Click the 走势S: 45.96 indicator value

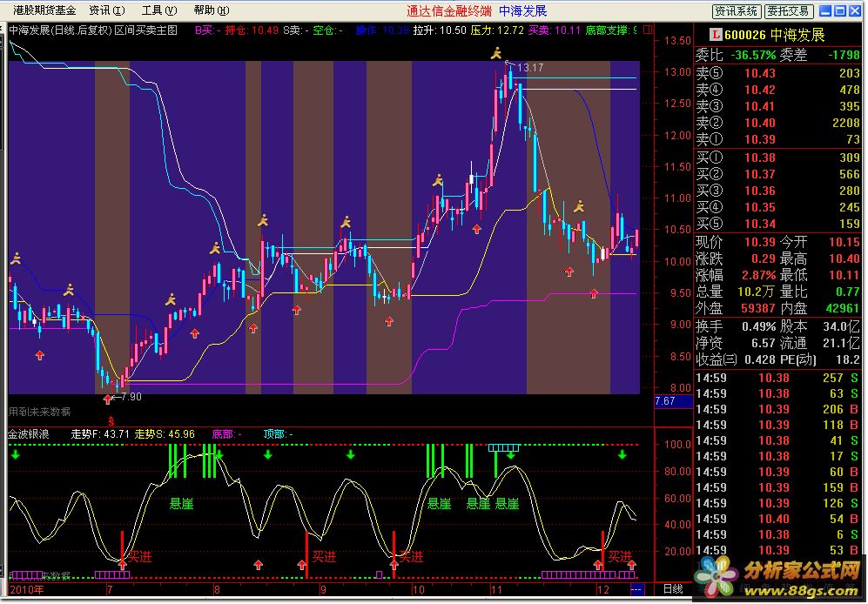coord(165,434)
